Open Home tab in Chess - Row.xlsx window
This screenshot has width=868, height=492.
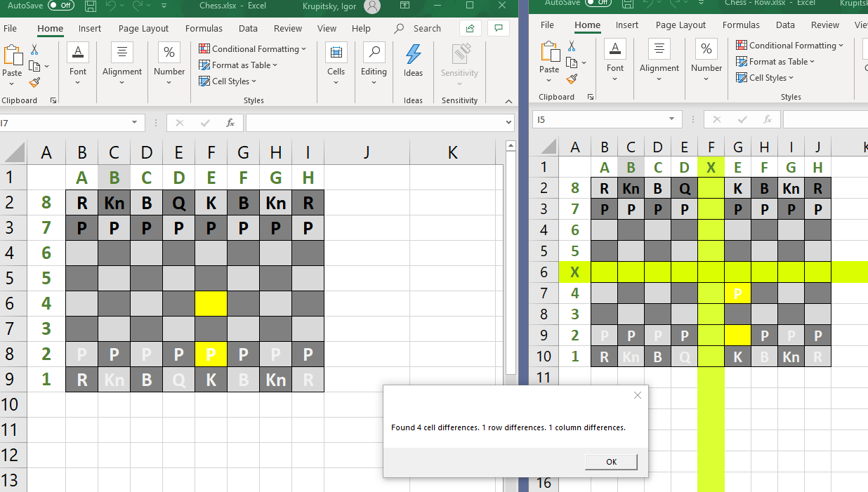(588, 25)
